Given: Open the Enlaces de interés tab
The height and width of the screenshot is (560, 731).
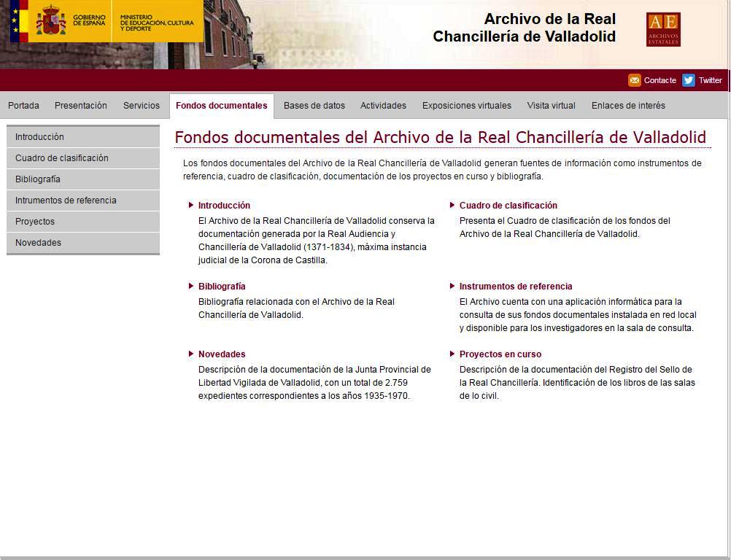Looking at the screenshot, I should pos(628,106).
